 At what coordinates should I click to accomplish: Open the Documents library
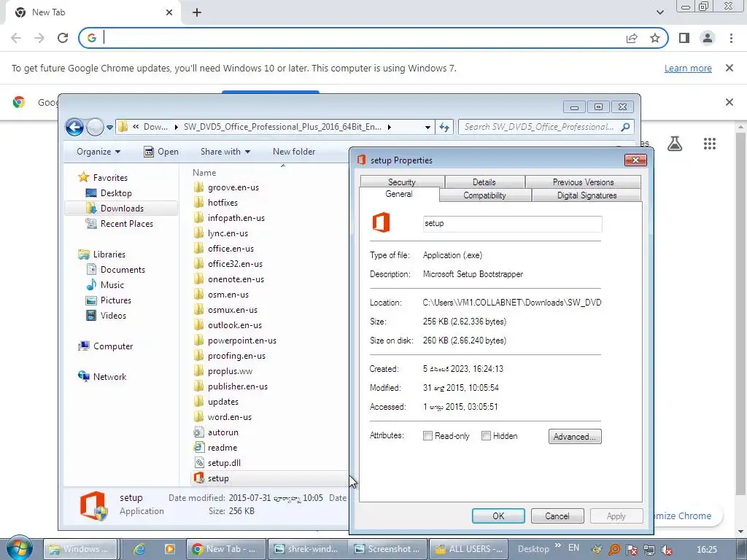[123, 270]
